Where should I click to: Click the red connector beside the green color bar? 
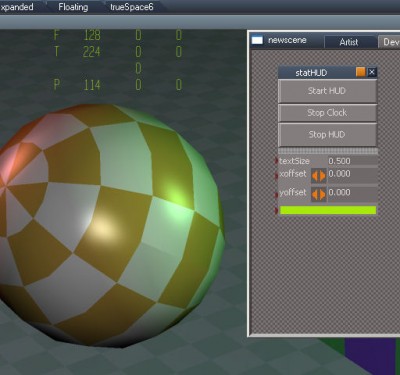(276, 210)
